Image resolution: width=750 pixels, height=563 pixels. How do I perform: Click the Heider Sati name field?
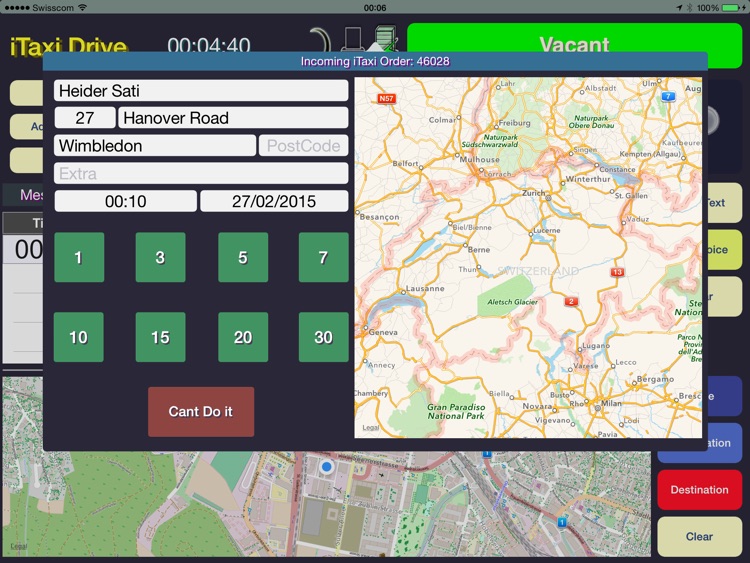[x=201, y=91]
